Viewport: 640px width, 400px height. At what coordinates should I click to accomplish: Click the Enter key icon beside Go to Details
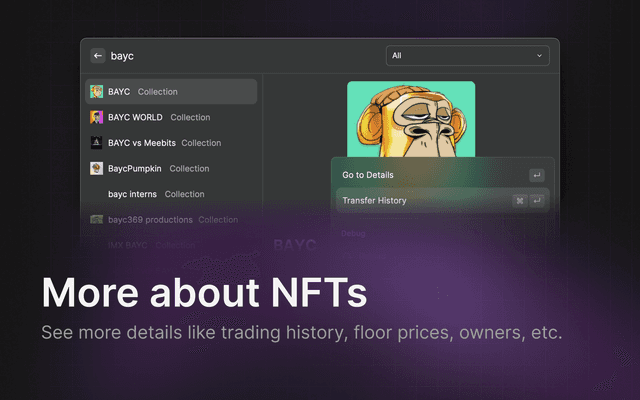click(537, 175)
